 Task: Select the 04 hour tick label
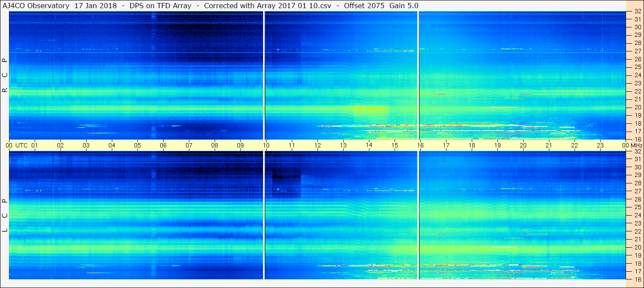coord(112,145)
